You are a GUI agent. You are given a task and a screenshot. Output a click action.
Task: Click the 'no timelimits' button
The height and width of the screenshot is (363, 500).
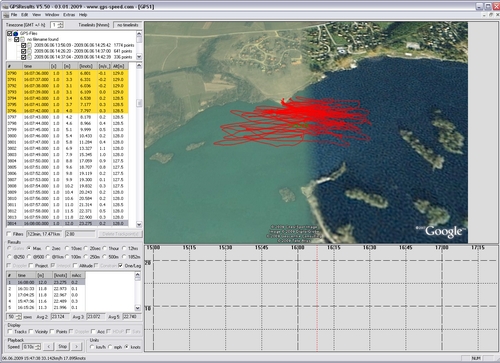pos(128,25)
